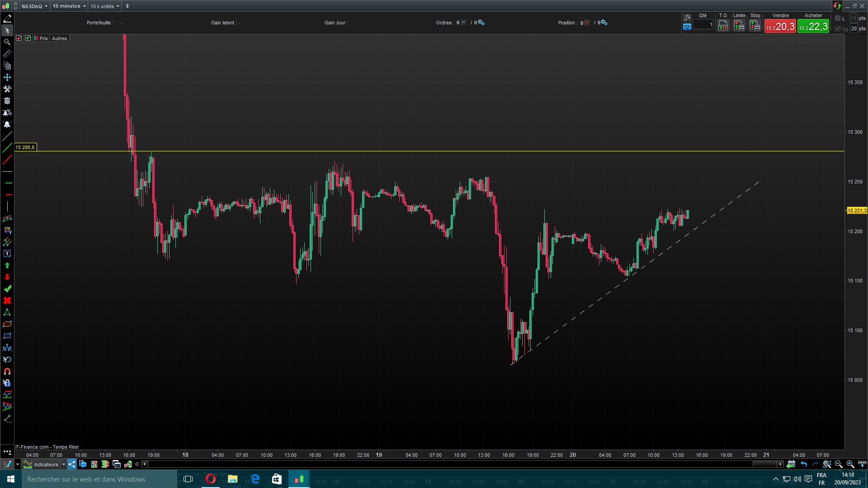868x488 pixels.
Task: Click the trash delete objects icon
Action: click(x=7, y=101)
